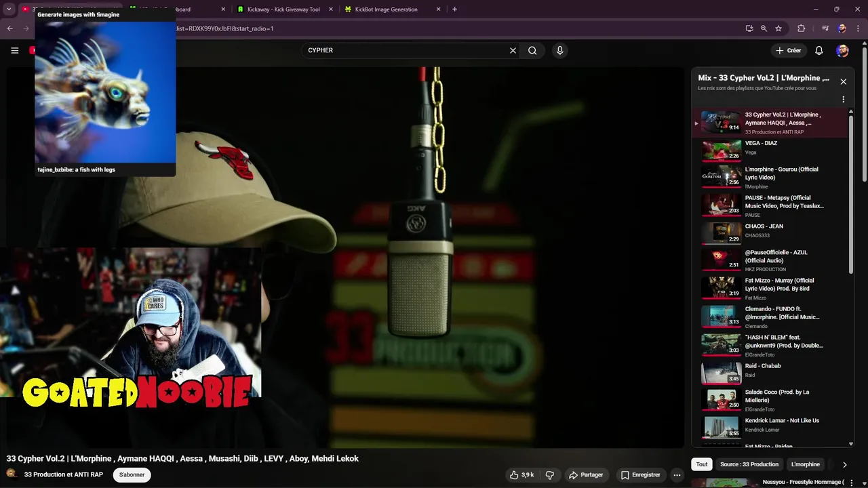Screen dimensions: 868x488
Task: Click playlist scrollbar up arrow
Action: click(851, 112)
